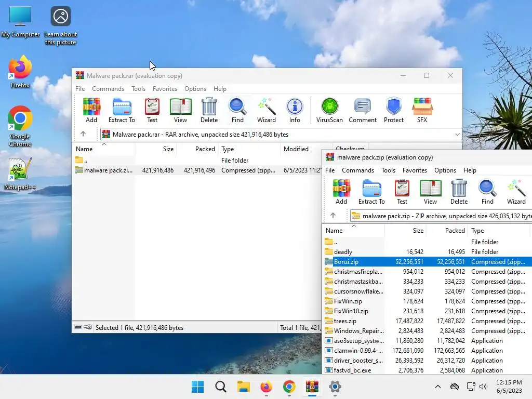This screenshot has height=399, width=532.
Task: Click Extract To in Malware pack.rar window
Action: coord(122,110)
